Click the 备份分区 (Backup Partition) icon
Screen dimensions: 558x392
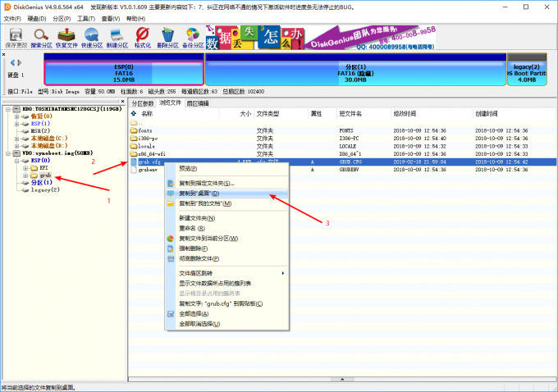[193, 36]
